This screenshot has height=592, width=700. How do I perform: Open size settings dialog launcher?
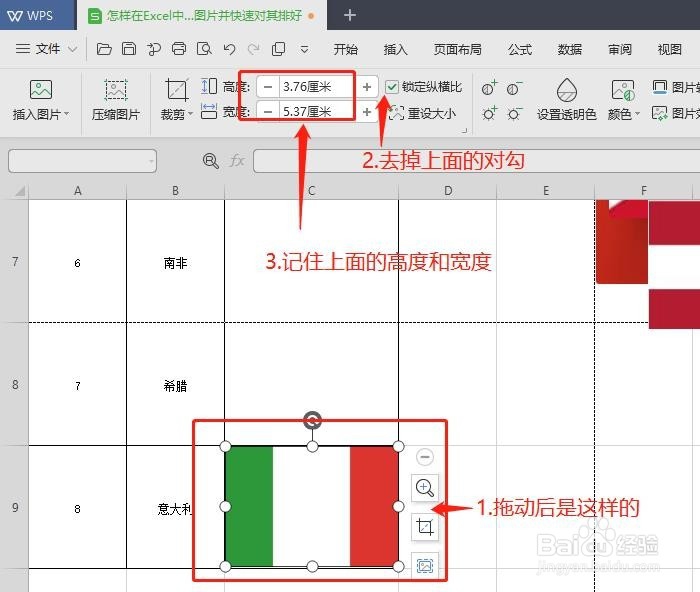[464, 130]
